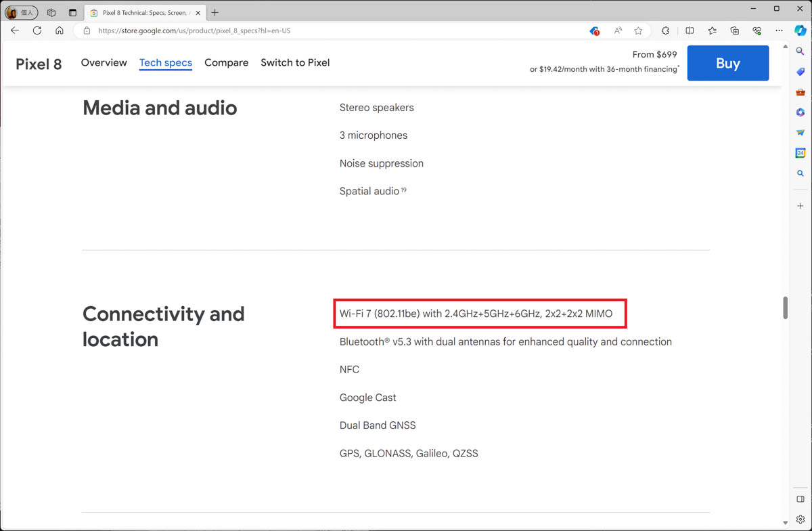Image resolution: width=812 pixels, height=531 pixels.
Task: Open the sidebar calendar icon showing 24
Action: pos(800,153)
